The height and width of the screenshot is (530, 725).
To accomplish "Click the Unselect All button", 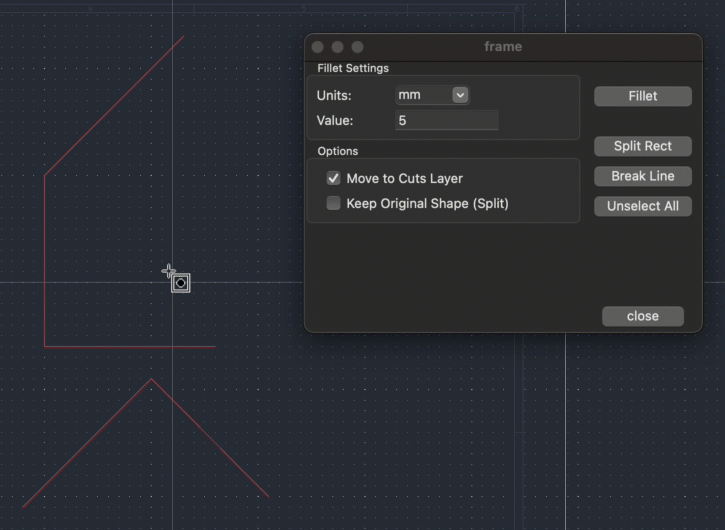I will click(643, 206).
